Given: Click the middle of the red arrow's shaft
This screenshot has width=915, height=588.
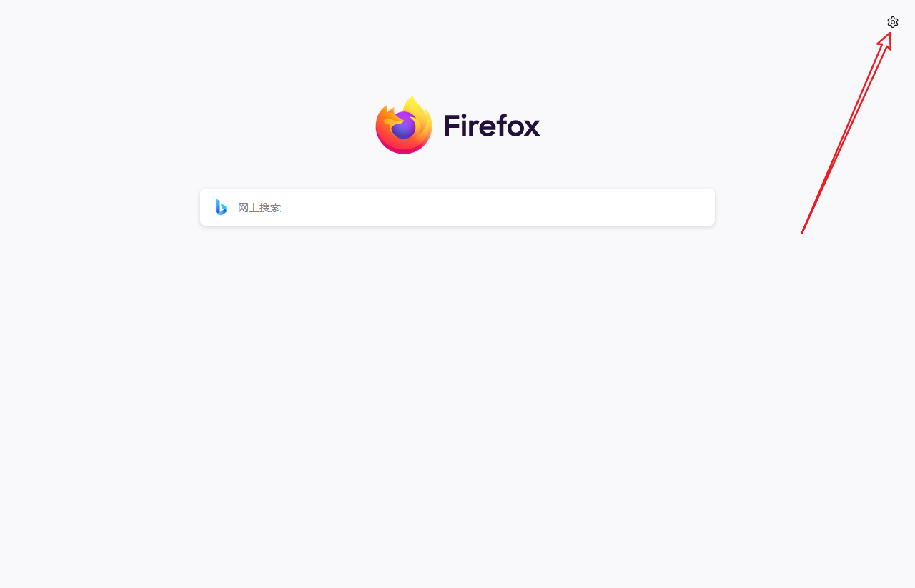Looking at the screenshot, I should [x=845, y=136].
